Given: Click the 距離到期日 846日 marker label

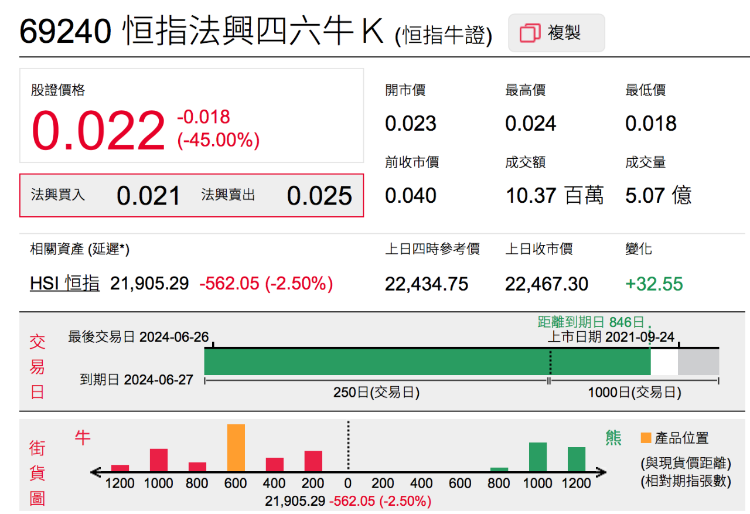Looking at the screenshot, I should [x=595, y=322].
